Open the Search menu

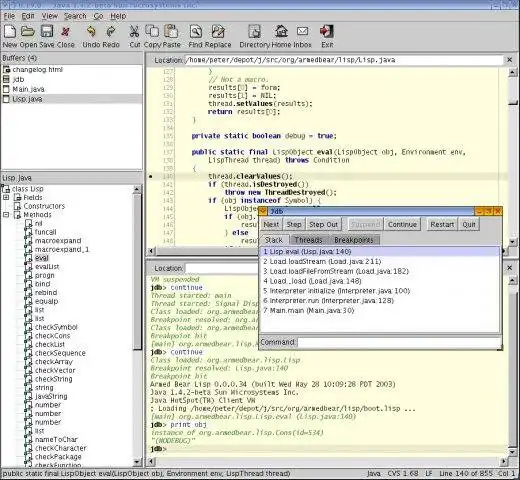(75, 16)
